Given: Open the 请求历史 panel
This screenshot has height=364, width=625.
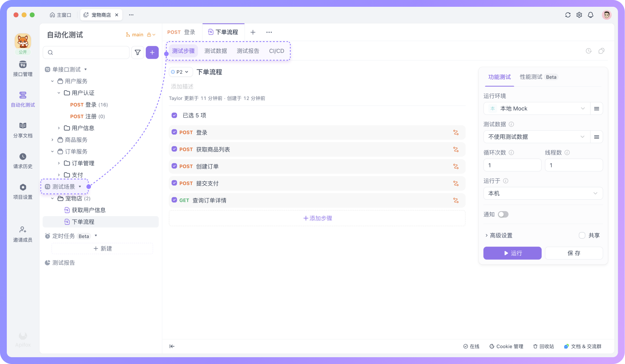Looking at the screenshot, I should (x=23, y=161).
